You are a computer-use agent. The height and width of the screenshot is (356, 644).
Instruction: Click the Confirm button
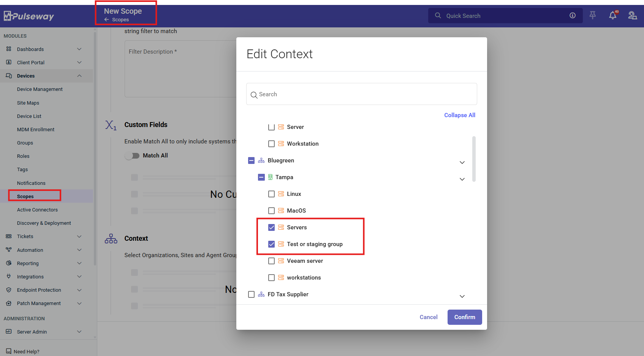pos(465,317)
